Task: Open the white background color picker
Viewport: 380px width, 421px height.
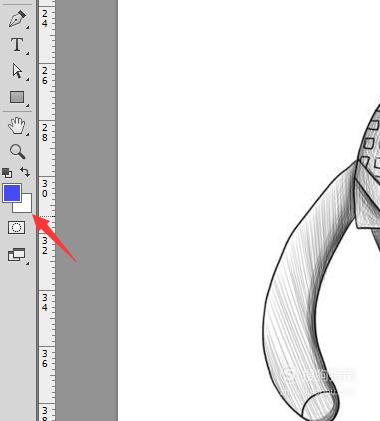Action: coord(26,206)
